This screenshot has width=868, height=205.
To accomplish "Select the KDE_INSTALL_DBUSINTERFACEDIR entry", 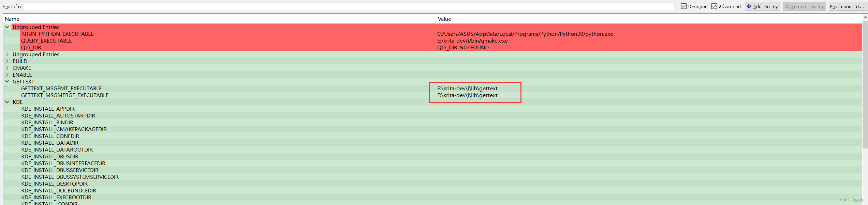I will [x=63, y=163].
